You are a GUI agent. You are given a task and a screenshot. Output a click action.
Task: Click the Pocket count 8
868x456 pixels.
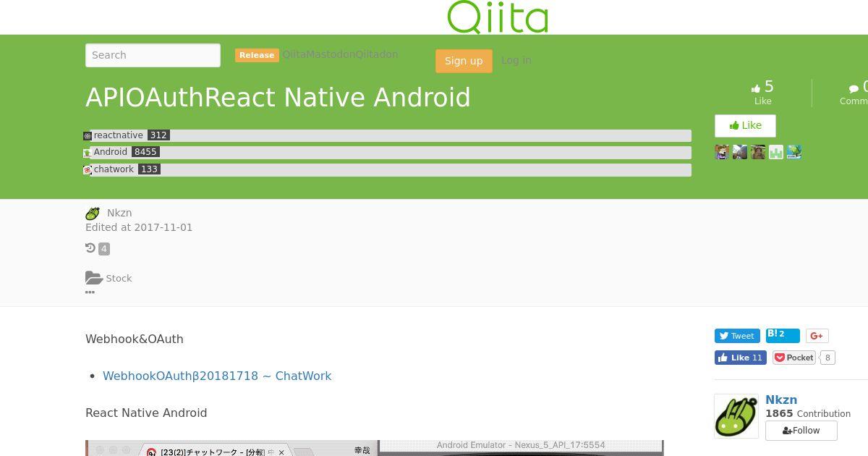(827, 358)
